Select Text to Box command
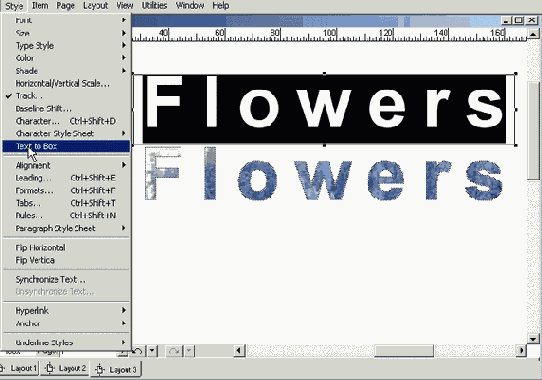This screenshot has width=542, height=380. 66,146
